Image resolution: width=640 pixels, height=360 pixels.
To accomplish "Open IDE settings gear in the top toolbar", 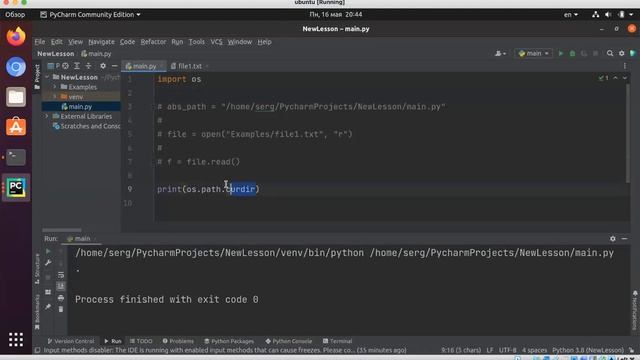I will [x=621, y=53].
